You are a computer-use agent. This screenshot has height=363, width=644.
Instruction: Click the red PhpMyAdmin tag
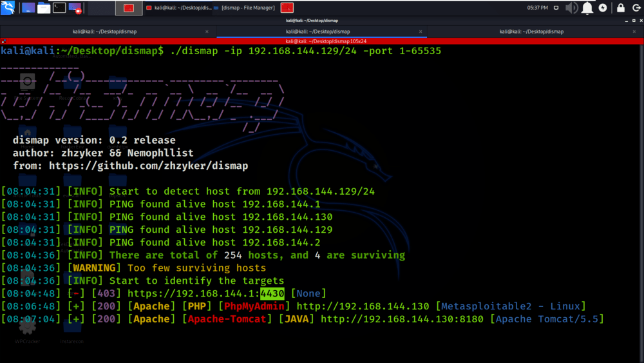click(254, 306)
